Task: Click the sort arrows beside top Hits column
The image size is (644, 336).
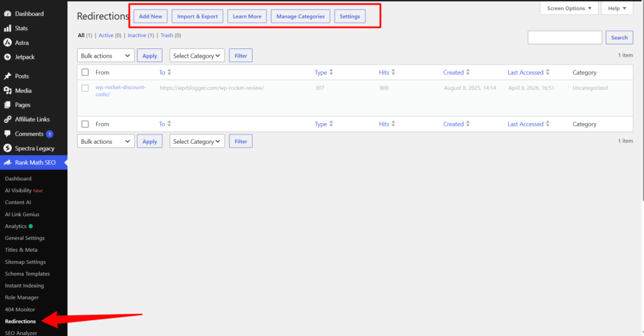Action: (x=393, y=72)
